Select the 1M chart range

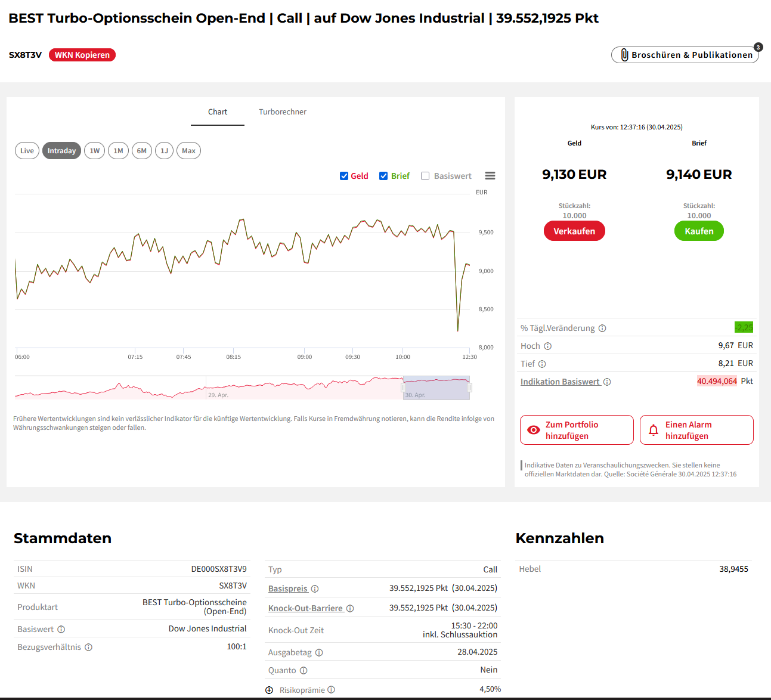[x=119, y=151]
